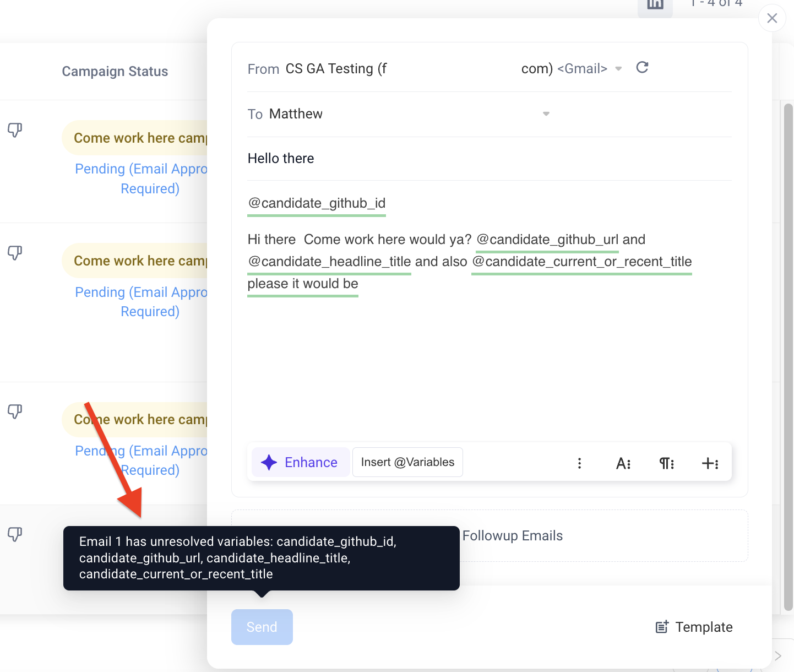Click the Enhance sparkle icon

[269, 462]
